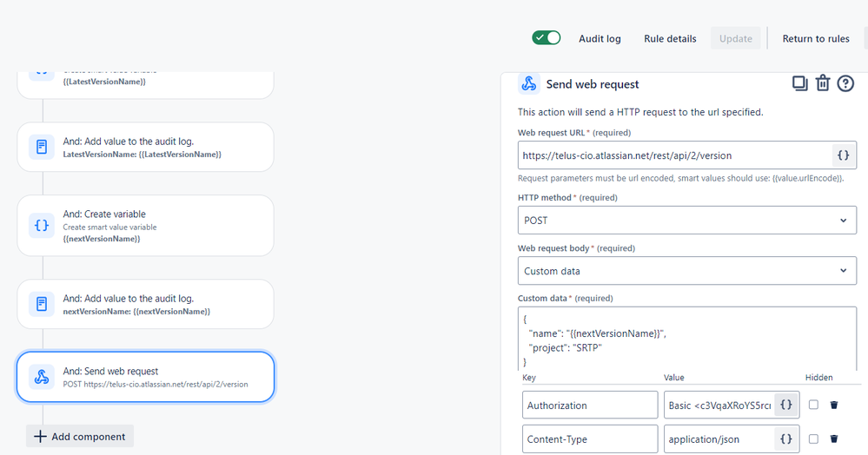868x455 pixels.
Task: Edit the Authorization header key field
Action: tap(590, 406)
